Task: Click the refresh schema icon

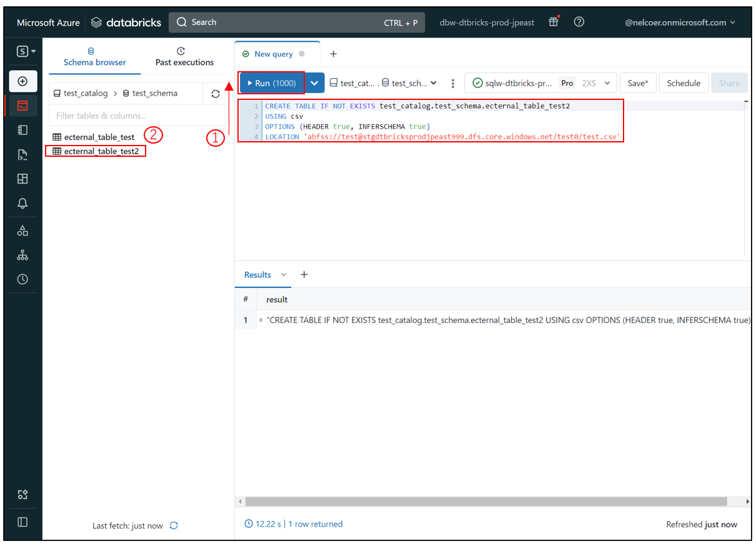Action: click(x=216, y=94)
